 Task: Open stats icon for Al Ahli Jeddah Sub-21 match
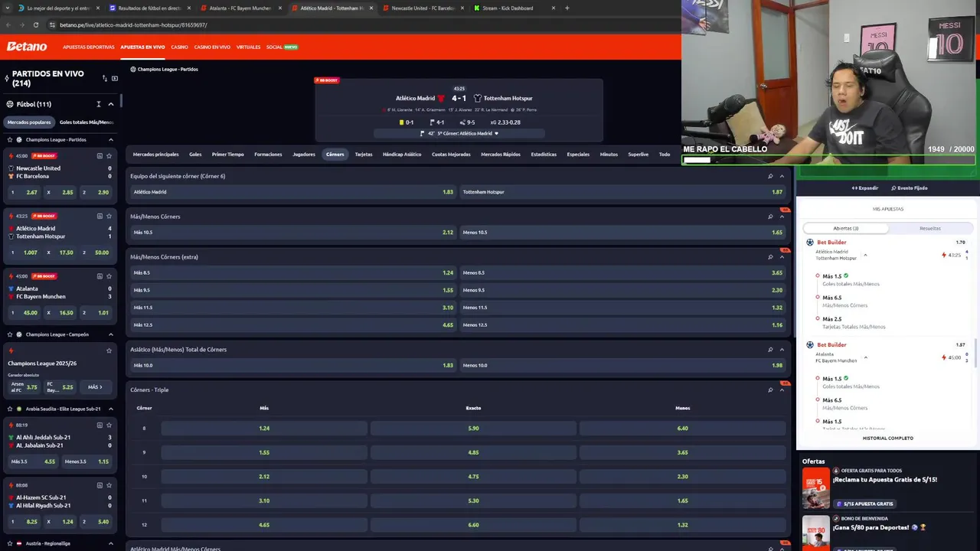[100, 425]
